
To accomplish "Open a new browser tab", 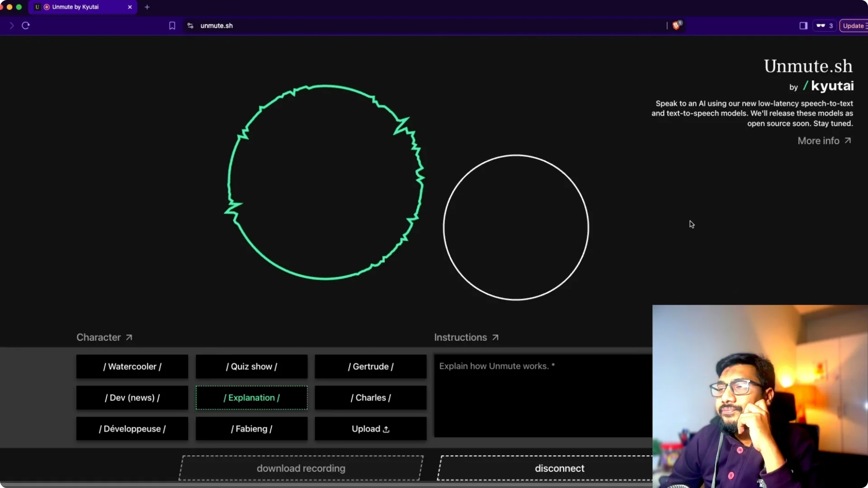I will tap(147, 7).
